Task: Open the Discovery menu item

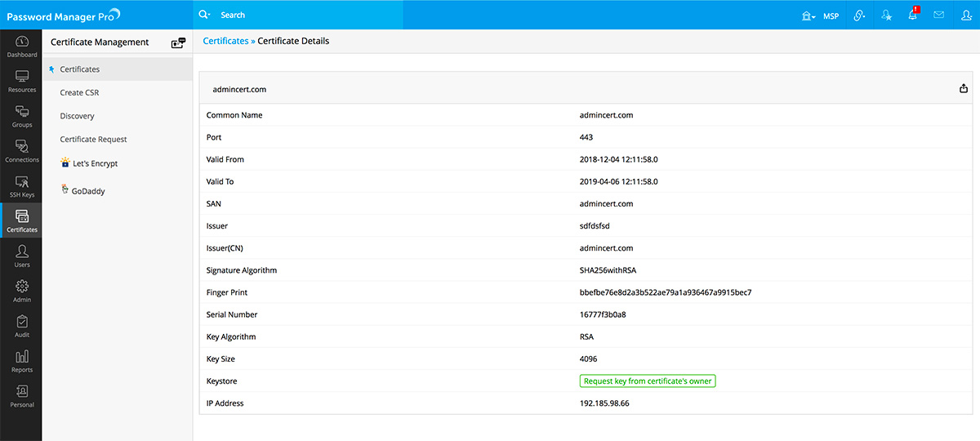Action: click(77, 116)
